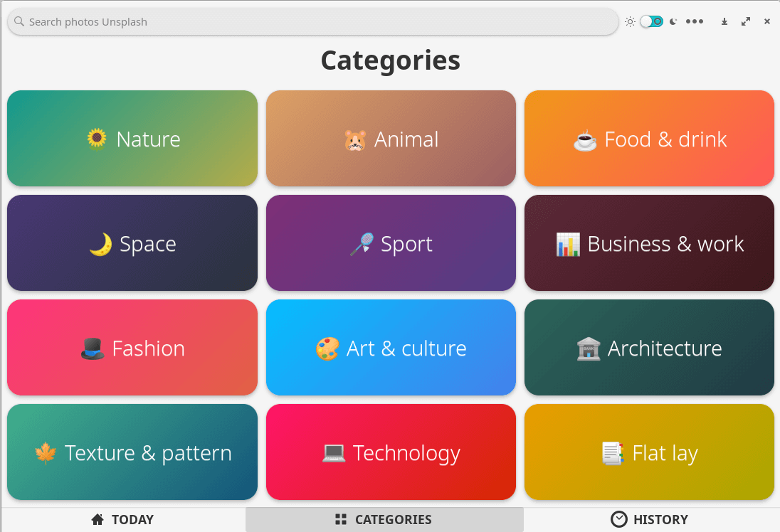
Task: Open the Technology category card
Action: (391, 452)
